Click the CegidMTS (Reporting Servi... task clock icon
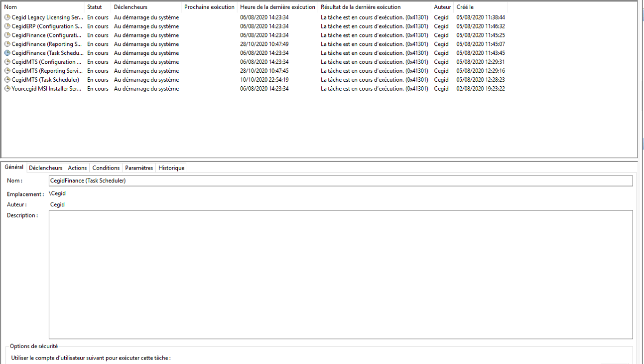This screenshot has width=644, height=364. 7,71
